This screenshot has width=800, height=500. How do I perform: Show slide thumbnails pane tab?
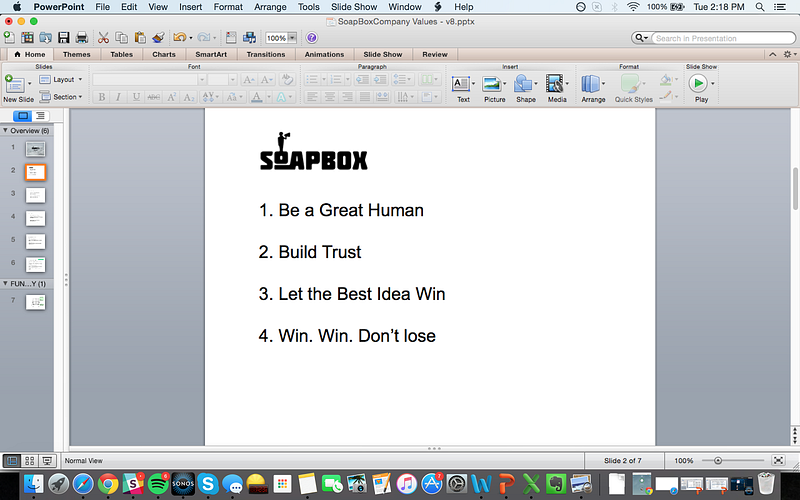tap(23, 116)
